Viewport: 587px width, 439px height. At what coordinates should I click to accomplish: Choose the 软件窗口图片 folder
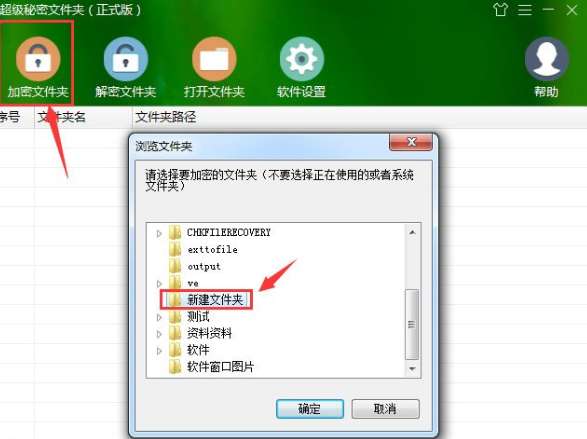[x=211, y=367]
